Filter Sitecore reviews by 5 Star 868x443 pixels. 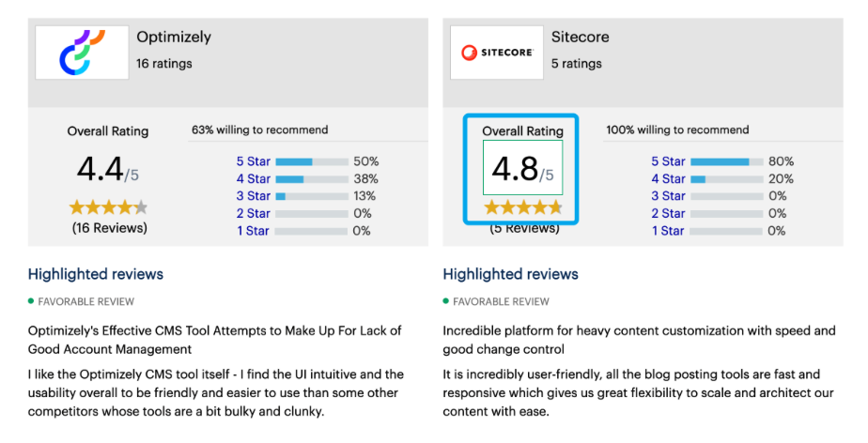click(668, 161)
